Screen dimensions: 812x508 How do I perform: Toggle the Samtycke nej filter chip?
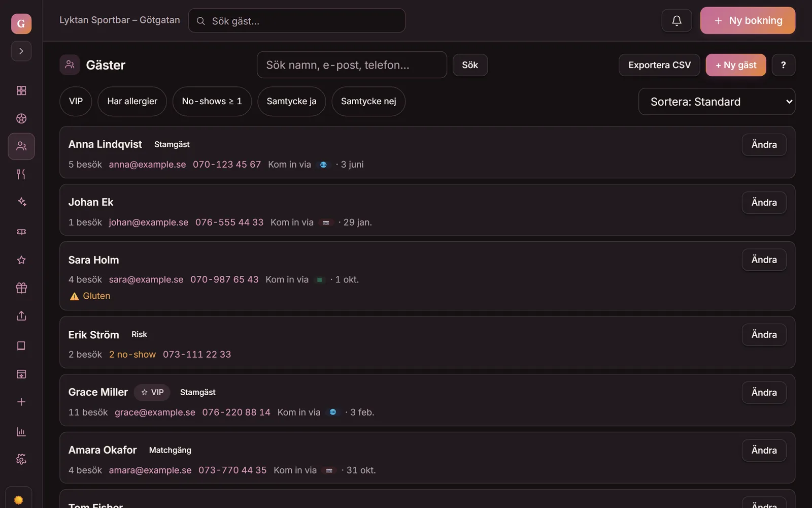pos(368,101)
